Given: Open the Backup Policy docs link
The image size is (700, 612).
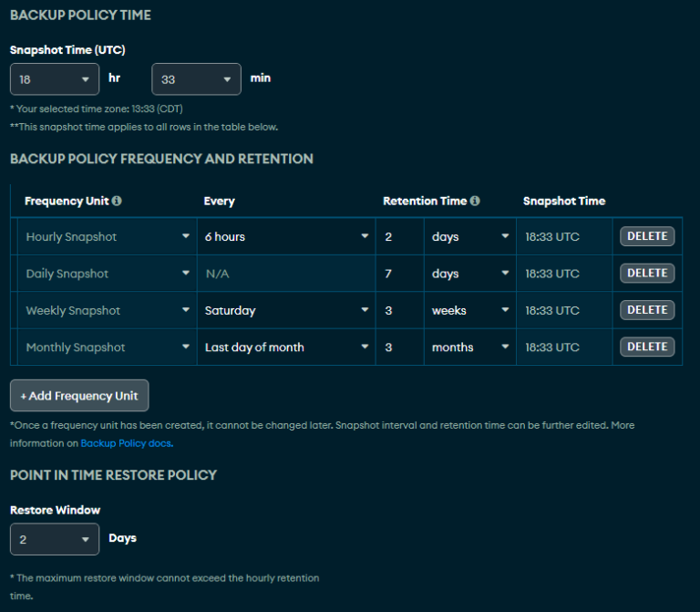Looking at the screenshot, I should pos(126,443).
